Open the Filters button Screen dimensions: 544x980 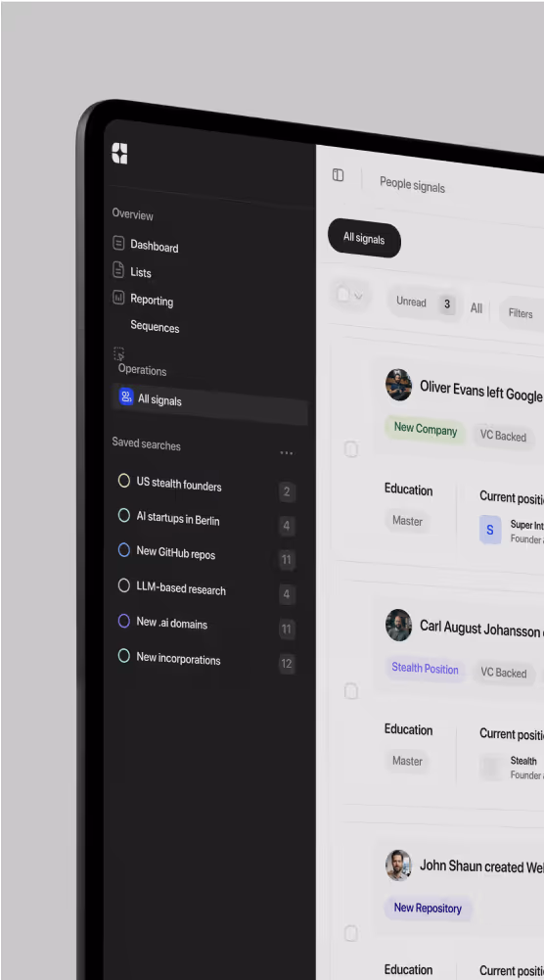(x=521, y=313)
